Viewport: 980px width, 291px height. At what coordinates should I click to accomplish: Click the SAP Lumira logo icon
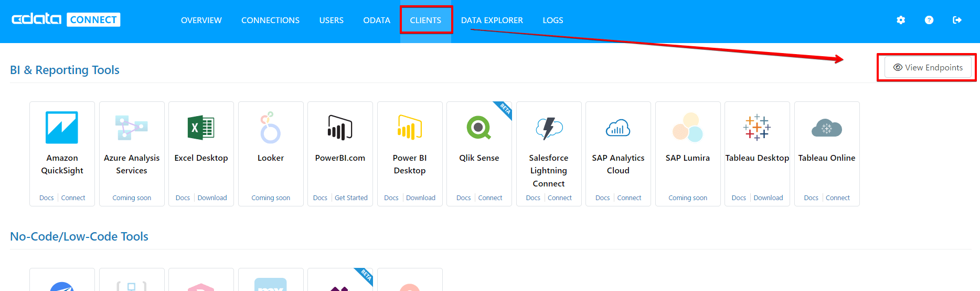[x=688, y=127]
